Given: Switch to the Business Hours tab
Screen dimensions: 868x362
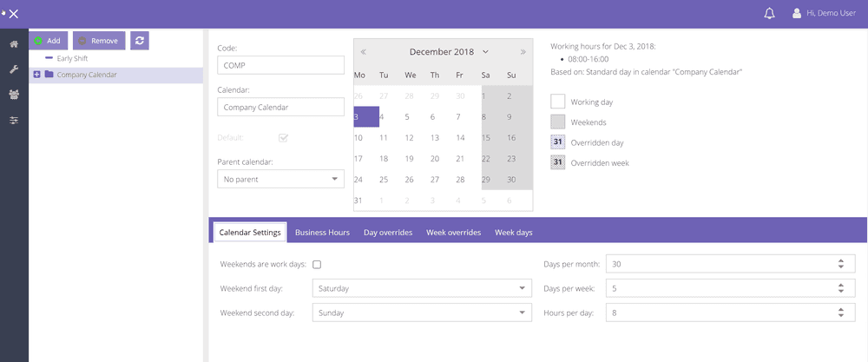Looking at the screenshot, I should pos(322,233).
